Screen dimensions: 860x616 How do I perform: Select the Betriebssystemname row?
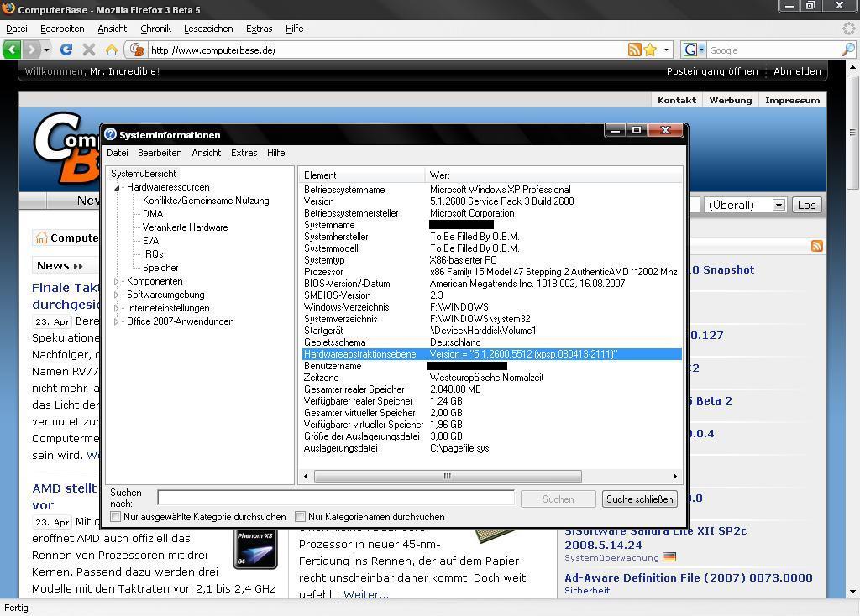tap(492, 190)
